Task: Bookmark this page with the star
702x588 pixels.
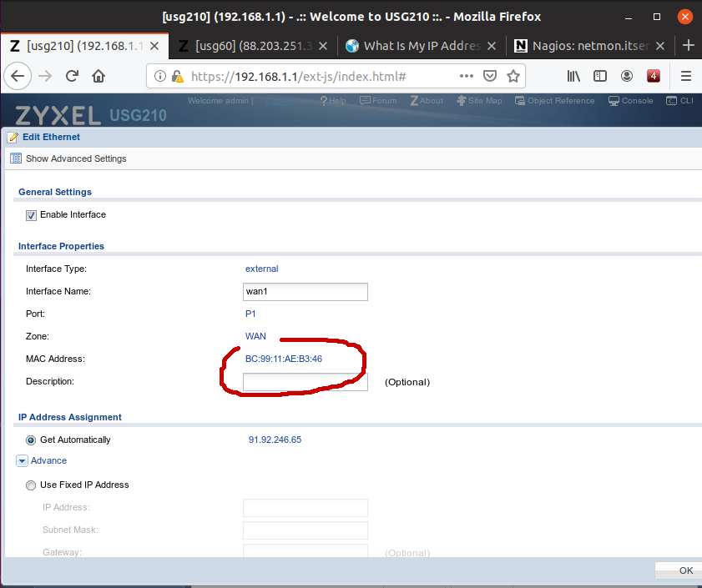Action: pyautogui.click(x=513, y=76)
